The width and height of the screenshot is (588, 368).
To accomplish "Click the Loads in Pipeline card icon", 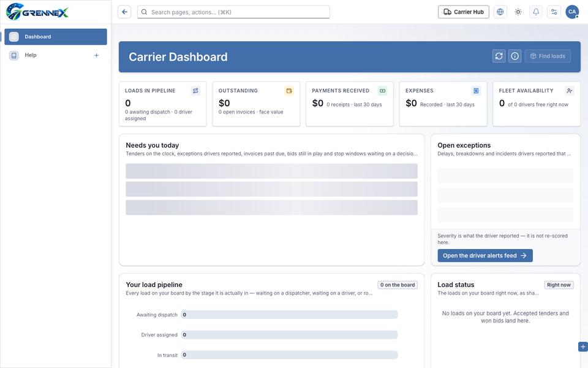I will pos(195,91).
